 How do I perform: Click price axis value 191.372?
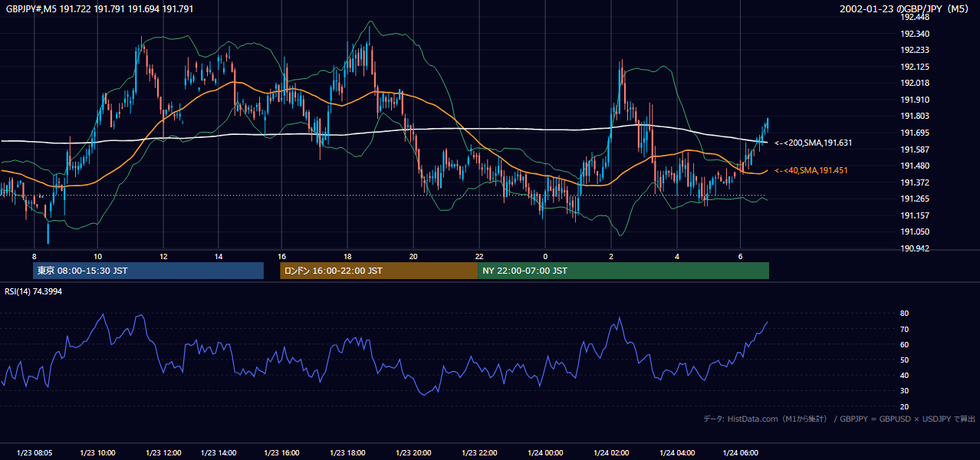coord(915,182)
